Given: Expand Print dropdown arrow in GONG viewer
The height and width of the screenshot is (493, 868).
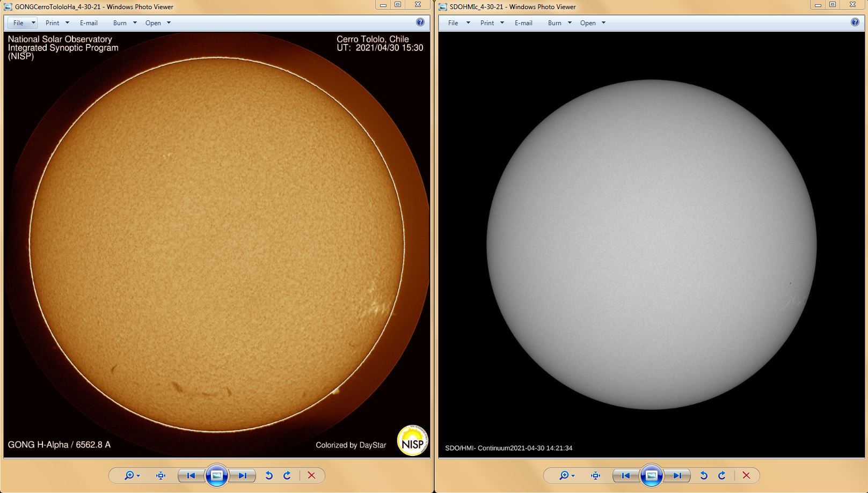Looking at the screenshot, I should coord(67,23).
